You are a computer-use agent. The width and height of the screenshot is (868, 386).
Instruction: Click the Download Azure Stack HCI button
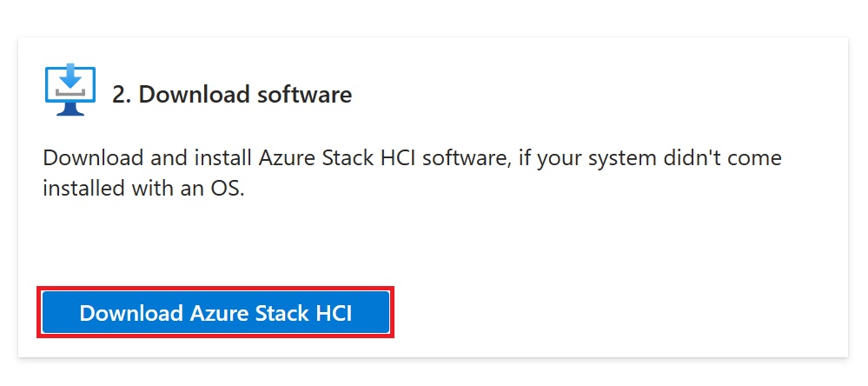pos(215,312)
